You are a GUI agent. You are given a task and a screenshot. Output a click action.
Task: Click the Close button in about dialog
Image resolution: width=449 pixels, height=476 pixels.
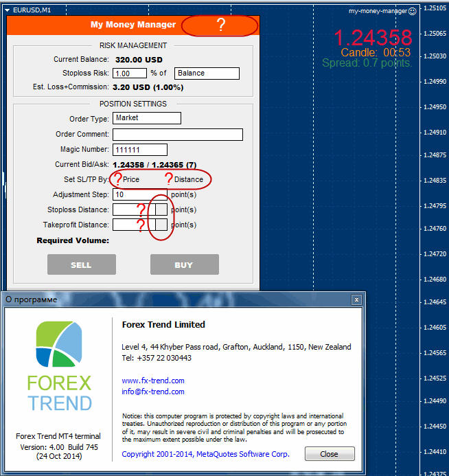330,454
